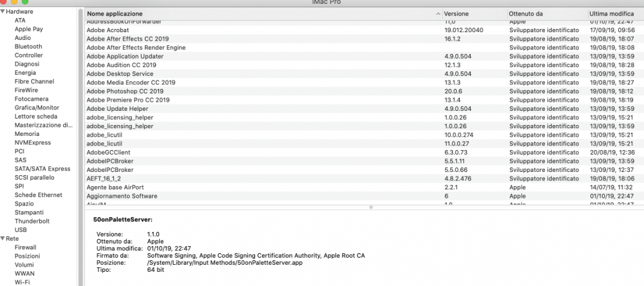Select SATA/SATA Express in the sidebar

pos(43,169)
